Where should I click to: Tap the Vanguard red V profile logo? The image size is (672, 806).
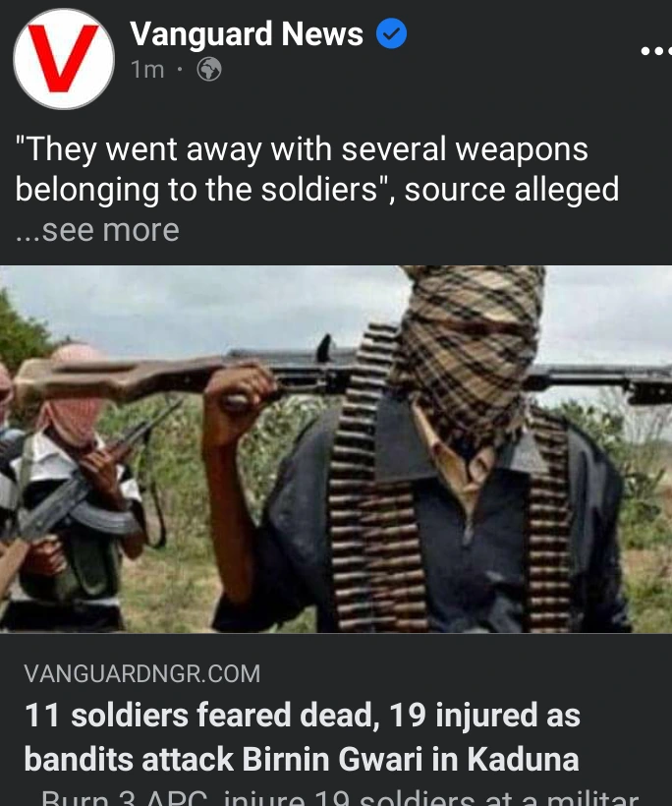tap(64, 59)
